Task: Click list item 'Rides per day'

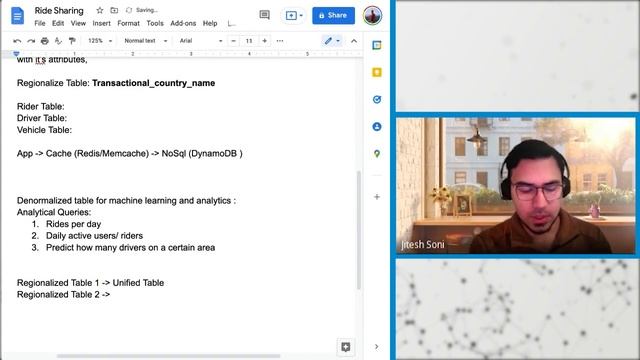Action: point(73,224)
